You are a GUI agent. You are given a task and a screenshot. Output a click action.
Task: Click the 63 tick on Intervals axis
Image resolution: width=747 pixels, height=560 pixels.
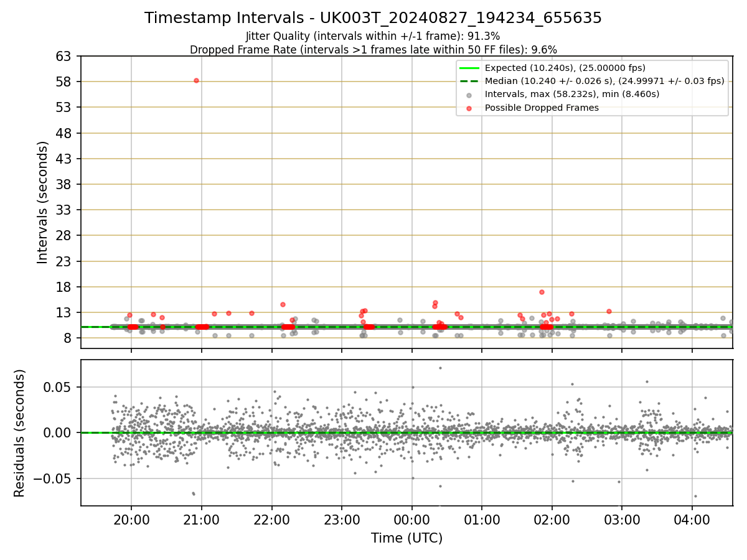click(65, 56)
